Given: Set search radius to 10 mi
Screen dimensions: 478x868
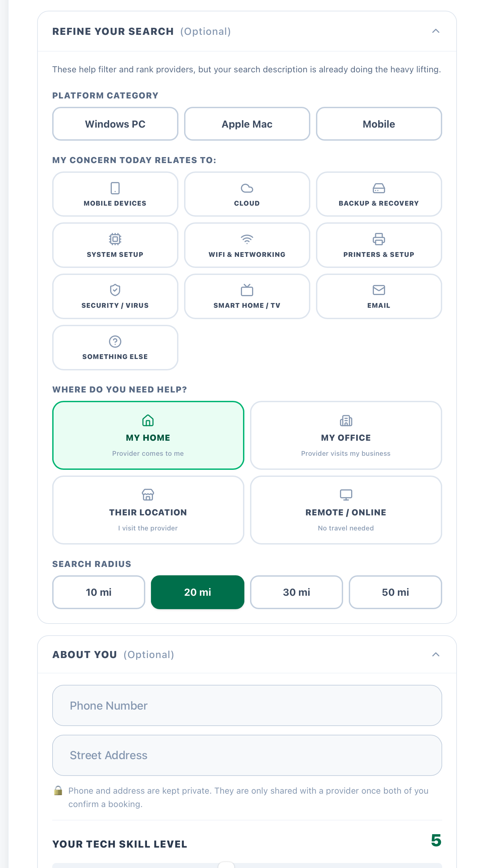Looking at the screenshot, I should (x=98, y=592).
